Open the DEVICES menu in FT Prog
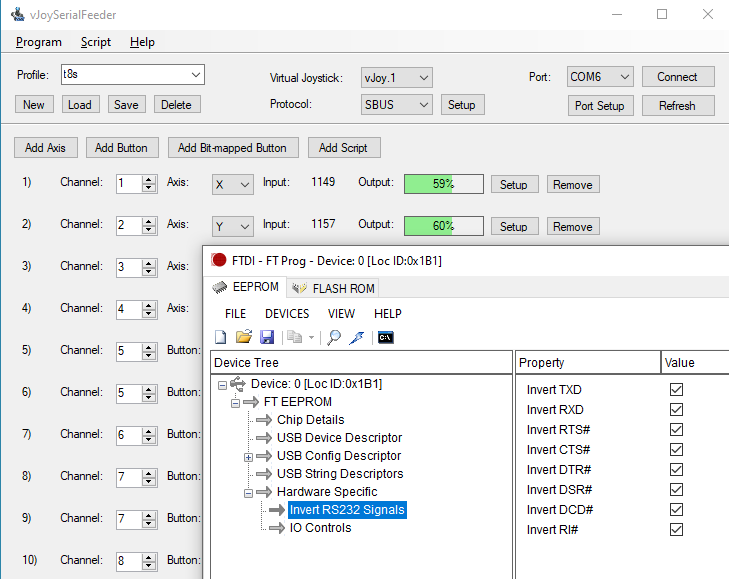729x579 pixels. click(286, 313)
